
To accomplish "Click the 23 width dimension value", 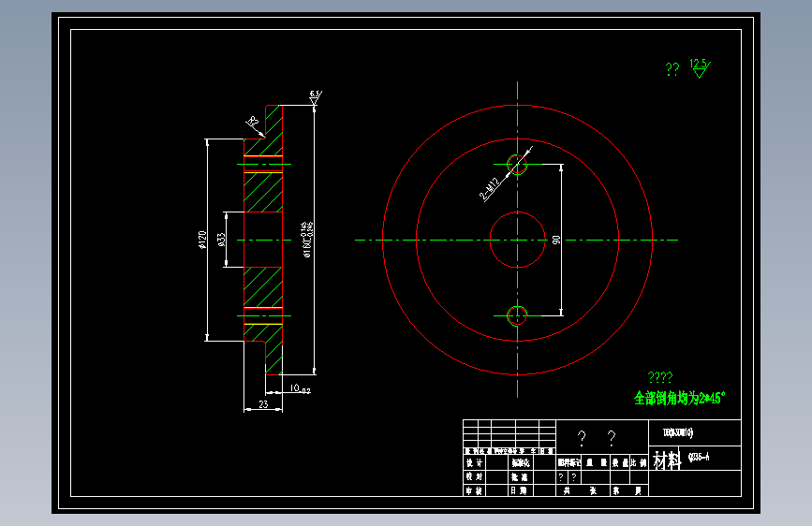I will (x=263, y=404).
